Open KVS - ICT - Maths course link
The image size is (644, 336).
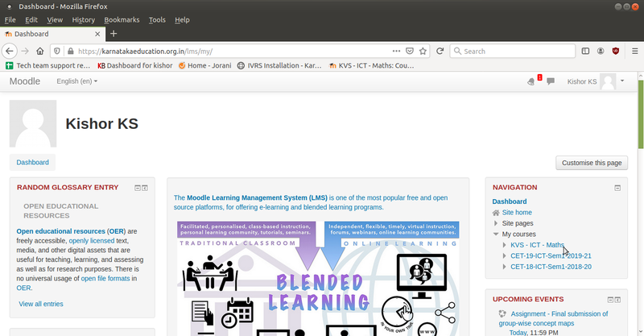(x=537, y=245)
